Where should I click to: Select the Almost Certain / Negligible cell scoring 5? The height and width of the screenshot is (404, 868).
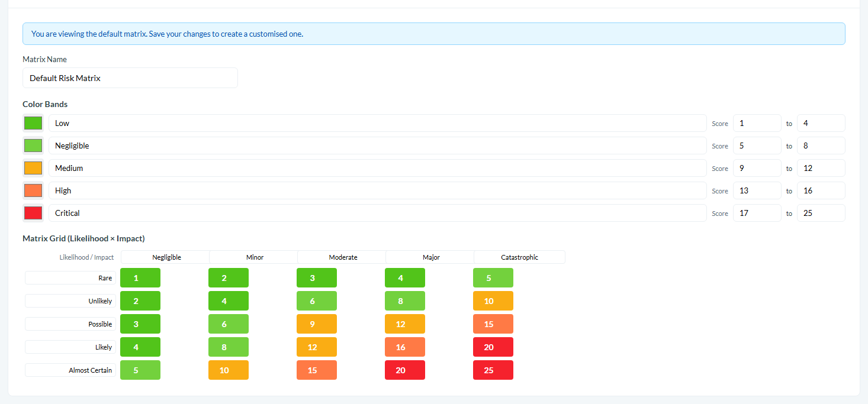[x=140, y=370]
